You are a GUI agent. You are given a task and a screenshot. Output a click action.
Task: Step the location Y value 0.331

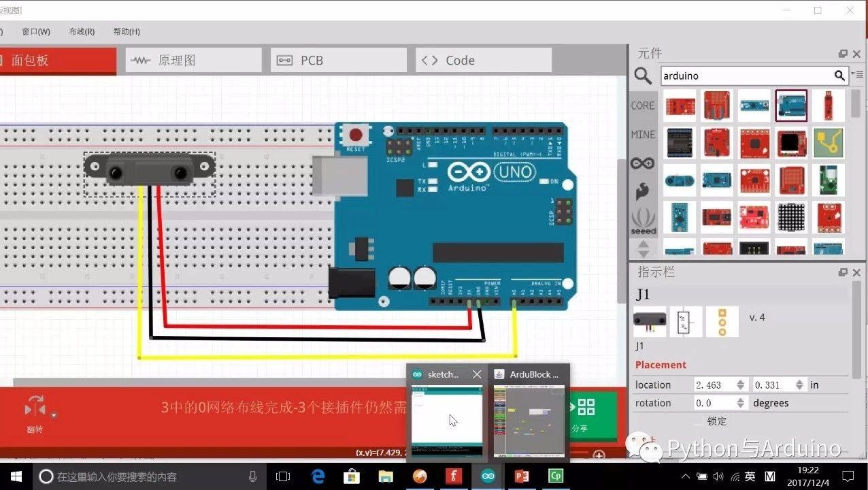pyautogui.click(x=799, y=385)
